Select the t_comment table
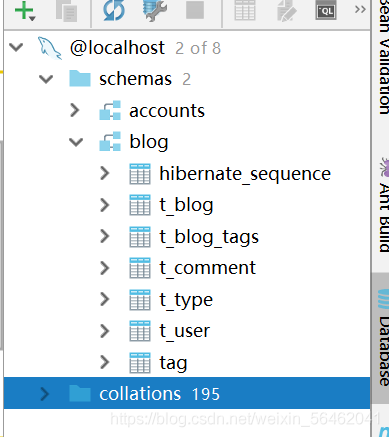This screenshot has height=437, width=389. tap(208, 268)
